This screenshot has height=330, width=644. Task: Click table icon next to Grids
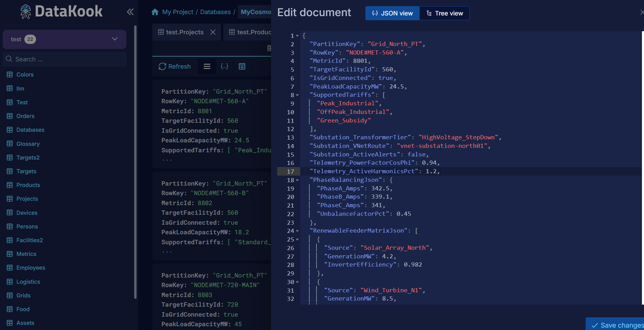(x=10, y=295)
